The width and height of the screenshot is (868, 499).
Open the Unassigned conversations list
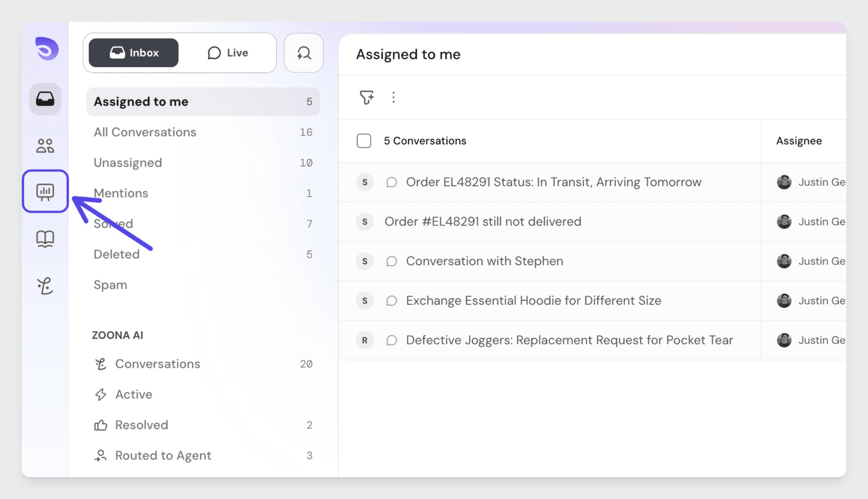[128, 163]
